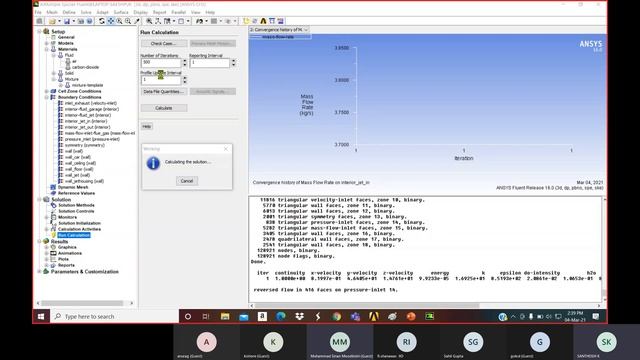This screenshot has width=640, height=360.
Task: Open the Define menu
Action: point(69,12)
